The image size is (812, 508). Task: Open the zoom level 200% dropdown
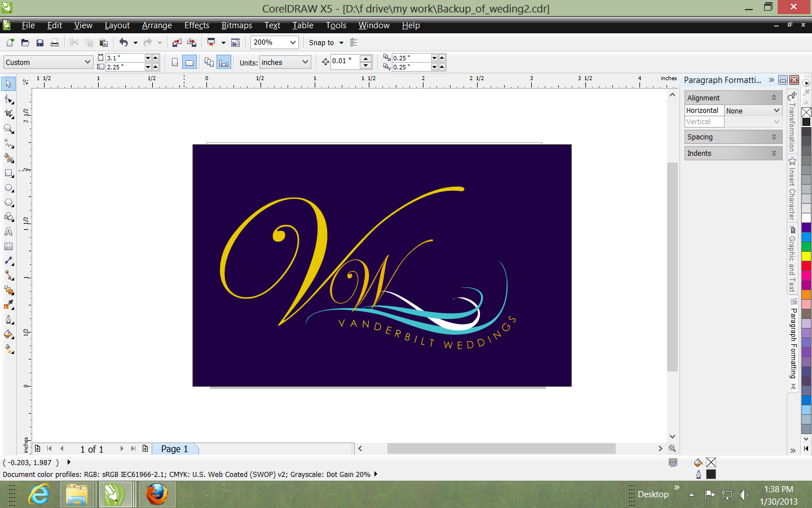293,42
